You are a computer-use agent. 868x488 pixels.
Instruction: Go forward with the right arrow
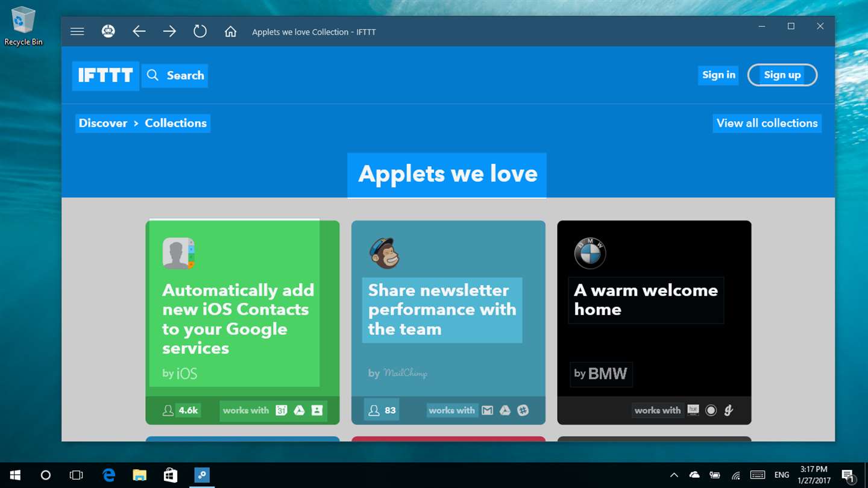coord(169,31)
